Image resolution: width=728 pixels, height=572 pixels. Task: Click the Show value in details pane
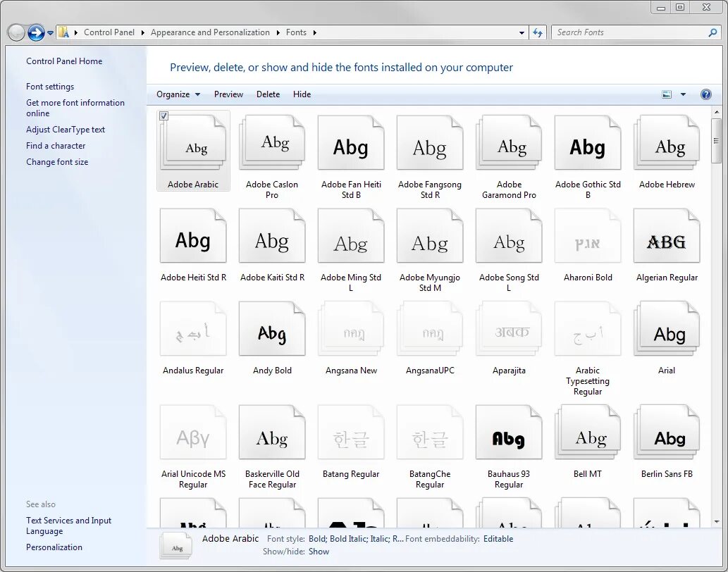point(319,552)
